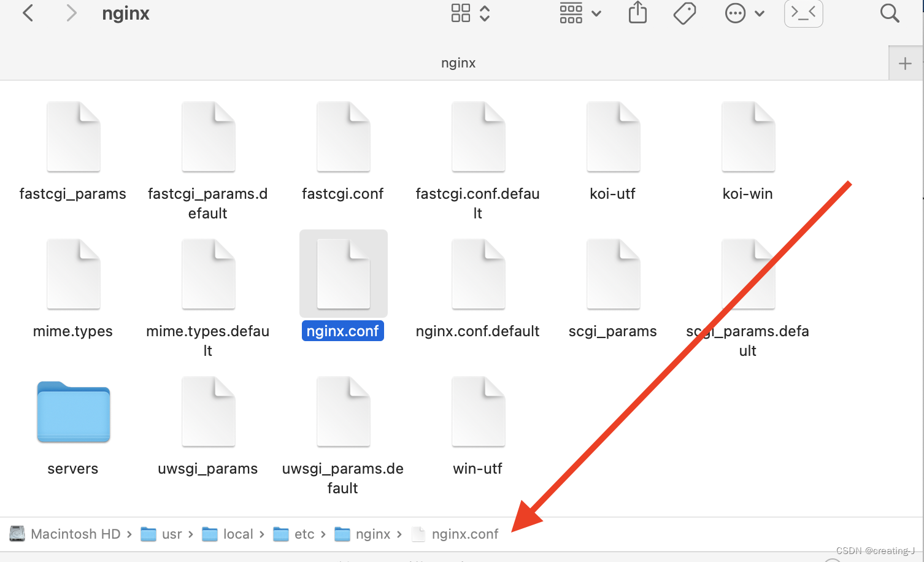Image resolution: width=924 pixels, height=562 pixels.
Task: Click etc folder in the path bar
Action: click(x=294, y=534)
